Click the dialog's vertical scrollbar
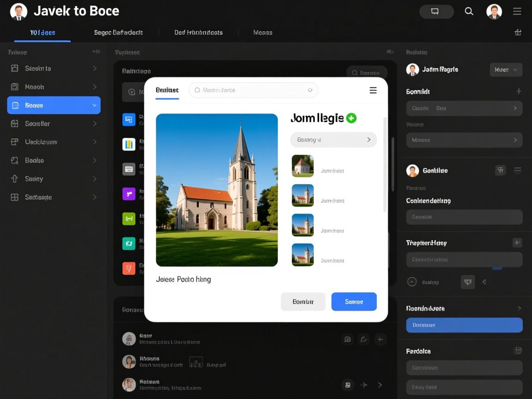The image size is (532, 399). pos(385,164)
